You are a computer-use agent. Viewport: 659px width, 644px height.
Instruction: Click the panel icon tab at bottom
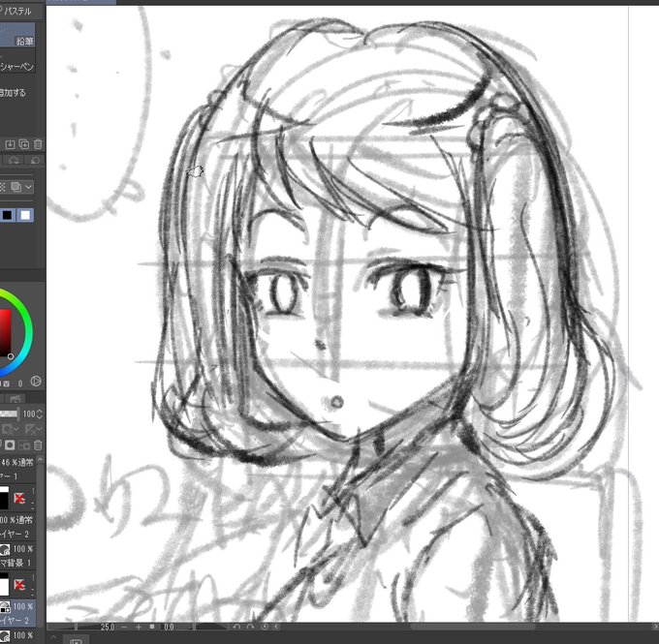pos(76,639)
